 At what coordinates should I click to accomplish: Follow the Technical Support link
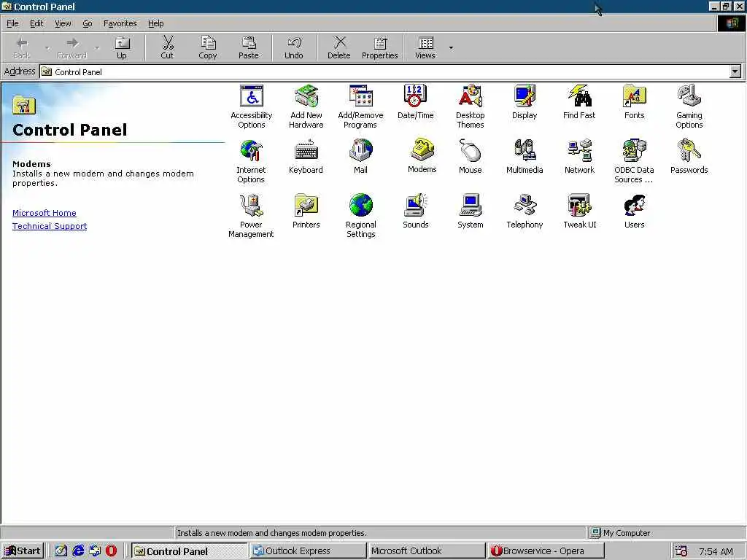coord(50,226)
